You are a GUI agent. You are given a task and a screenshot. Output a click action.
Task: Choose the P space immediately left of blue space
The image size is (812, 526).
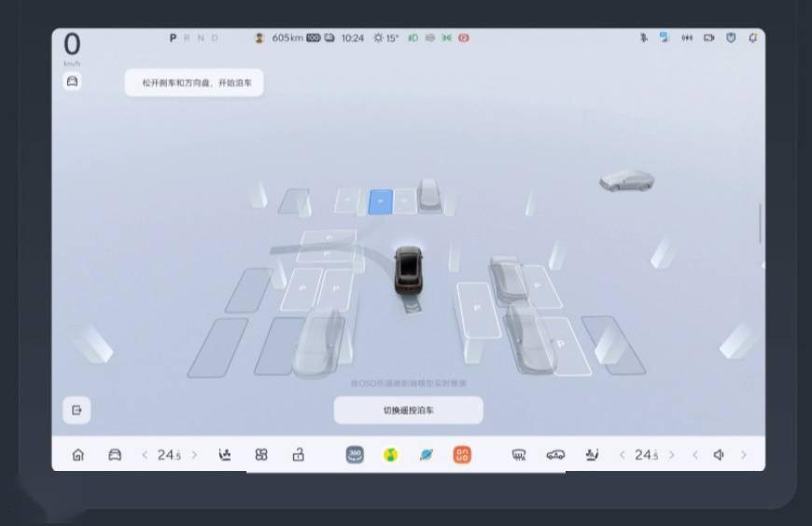pyautogui.click(x=347, y=201)
